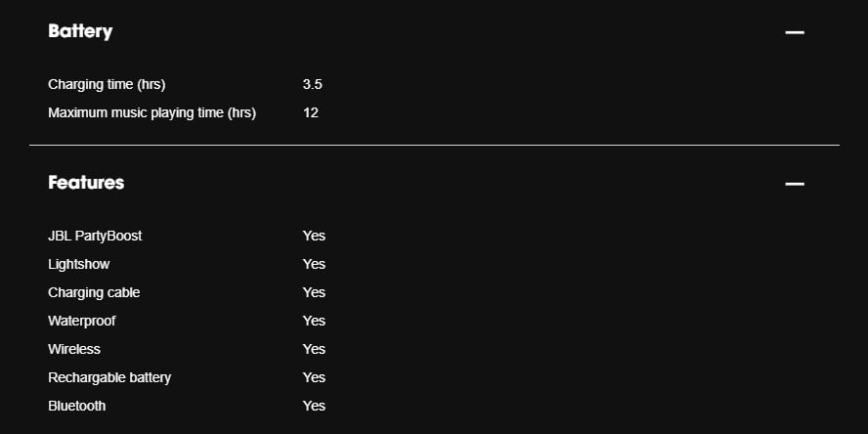
Task: Click Yes value beside Waterproof
Action: pyautogui.click(x=314, y=321)
